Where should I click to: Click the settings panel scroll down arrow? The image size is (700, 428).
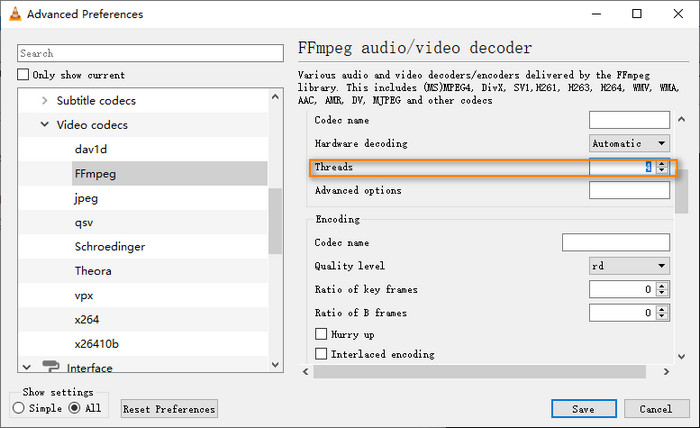(x=681, y=356)
